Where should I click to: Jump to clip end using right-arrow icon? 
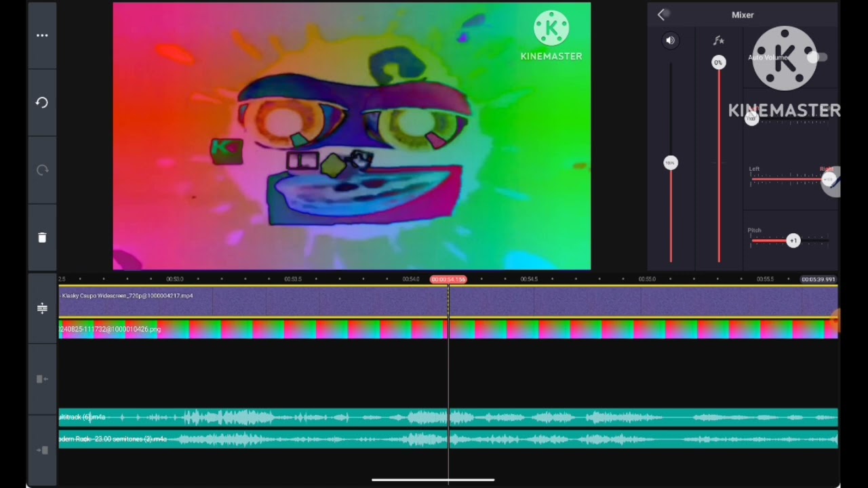pos(42,450)
